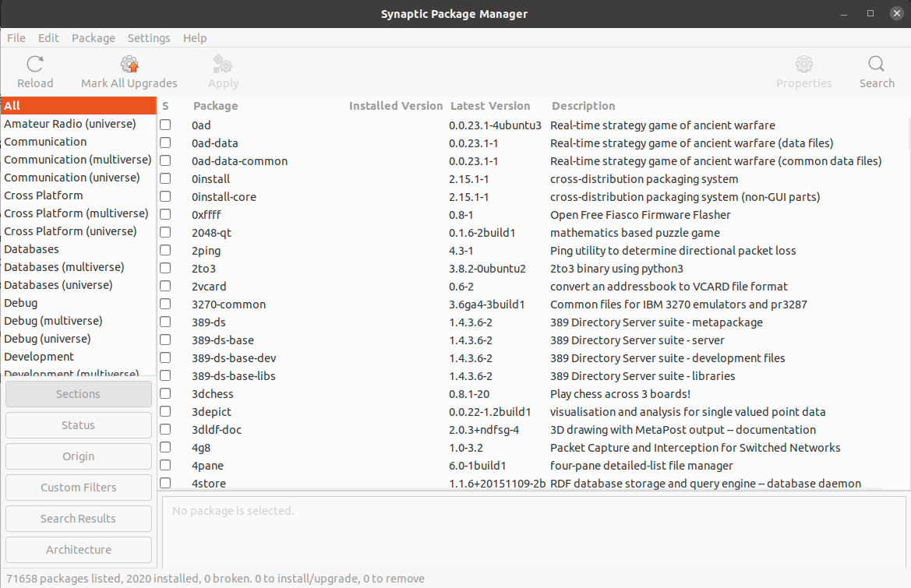This screenshot has height=588, width=911.
Task: Click the Status button
Action: (x=78, y=424)
